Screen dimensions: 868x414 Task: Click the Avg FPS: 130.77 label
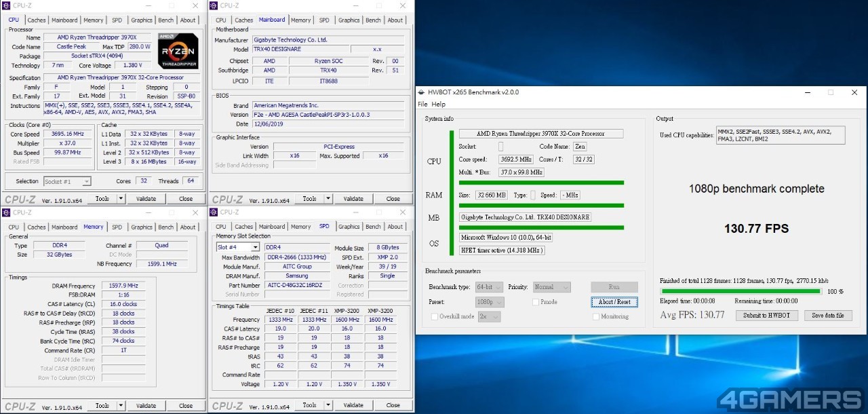click(x=692, y=315)
